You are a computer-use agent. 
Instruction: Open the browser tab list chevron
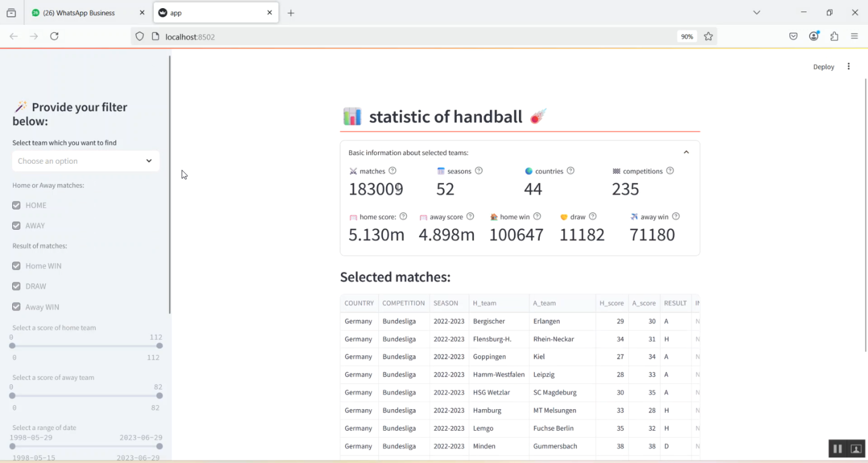(756, 13)
